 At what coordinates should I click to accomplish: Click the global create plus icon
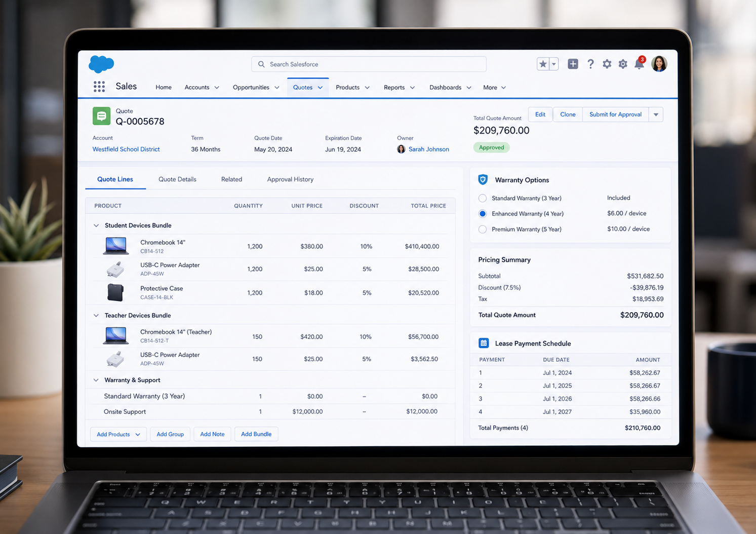tap(573, 64)
